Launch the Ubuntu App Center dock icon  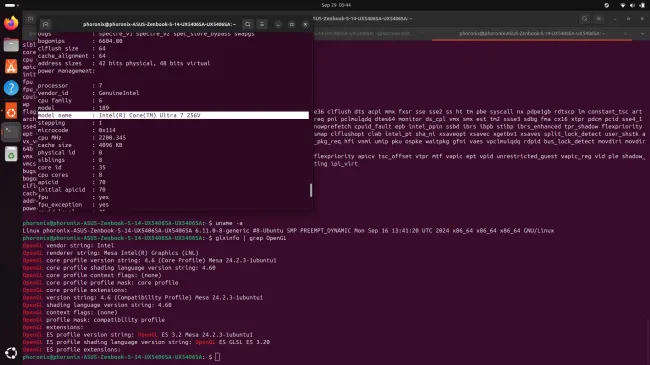11,66
